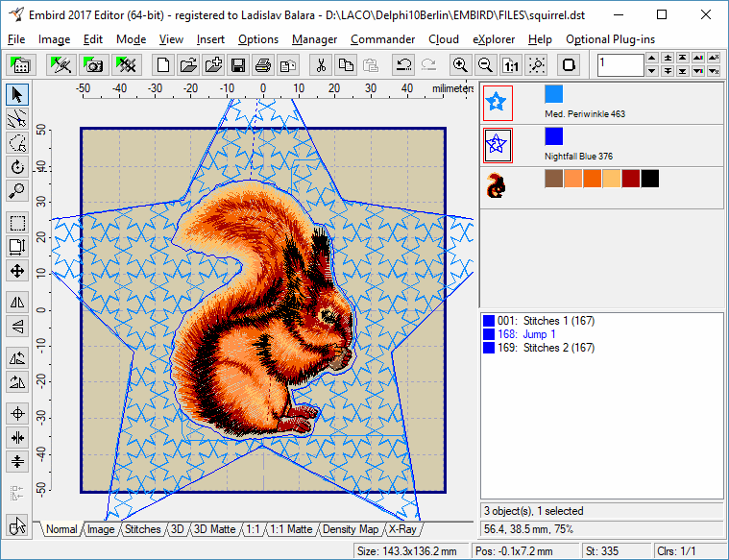This screenshot has width=729, height=560.
Task: Click the Nightfall Blue 376 color swatch
Action: coord(554,136)
